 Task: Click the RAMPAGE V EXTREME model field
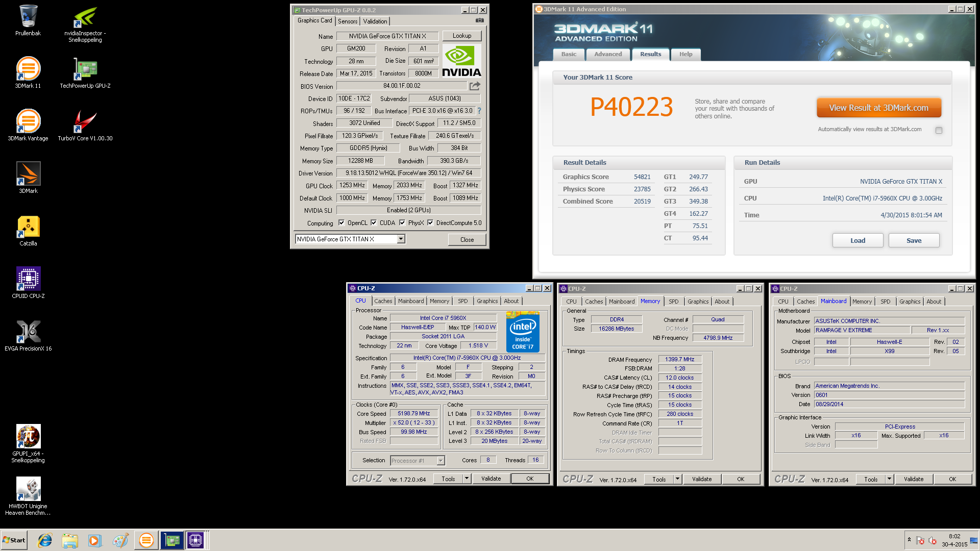pyautogui.click(x=862, y=330)
